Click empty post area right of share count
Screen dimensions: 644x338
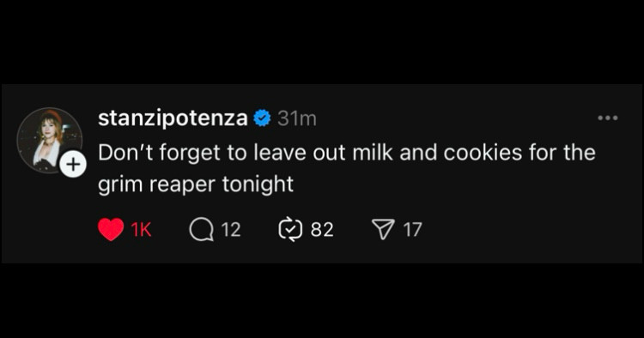(x=530, y=230)
